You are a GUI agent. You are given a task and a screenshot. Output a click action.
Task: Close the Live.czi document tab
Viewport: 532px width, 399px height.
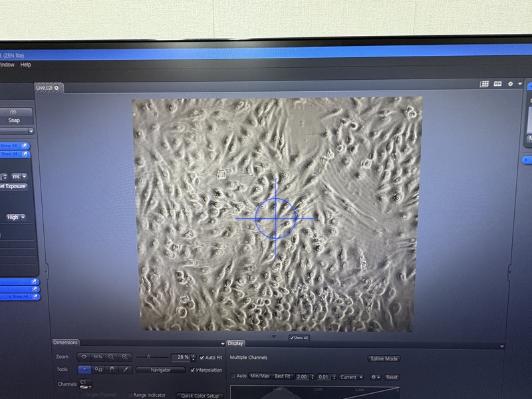click(x=57, y=88)
